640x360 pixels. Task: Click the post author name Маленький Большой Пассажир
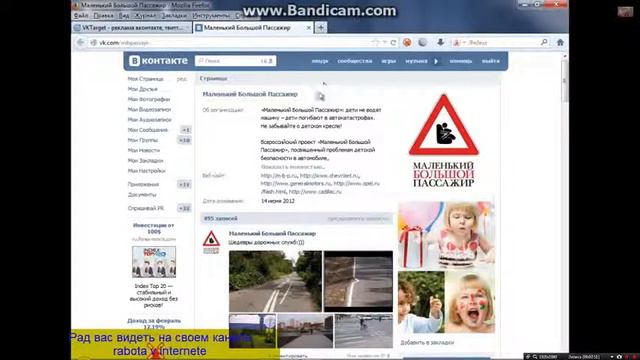click(x=272, y=233)
